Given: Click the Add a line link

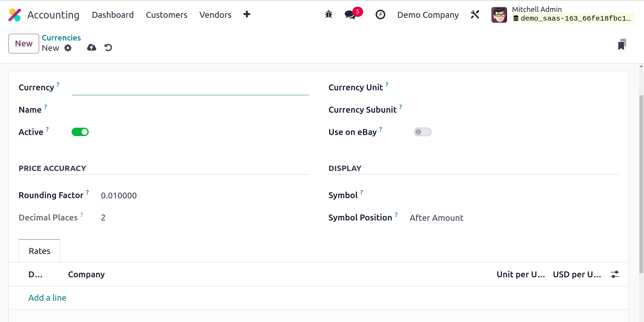Looking at the screenshot, I should [x=47, y=298].
